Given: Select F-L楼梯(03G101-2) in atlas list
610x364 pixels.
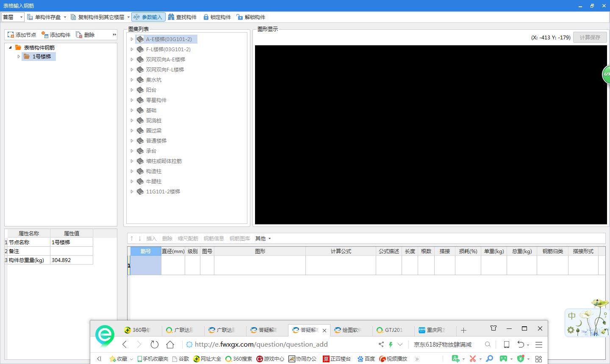Looking at the screenshot, I should pos(168,49).
